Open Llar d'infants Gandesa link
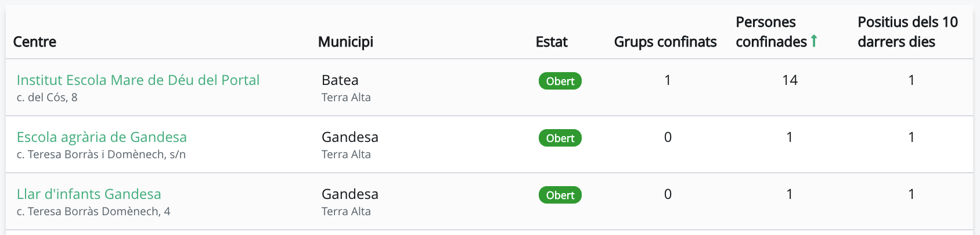Screen dimensions: 980x235 point(89,194)
